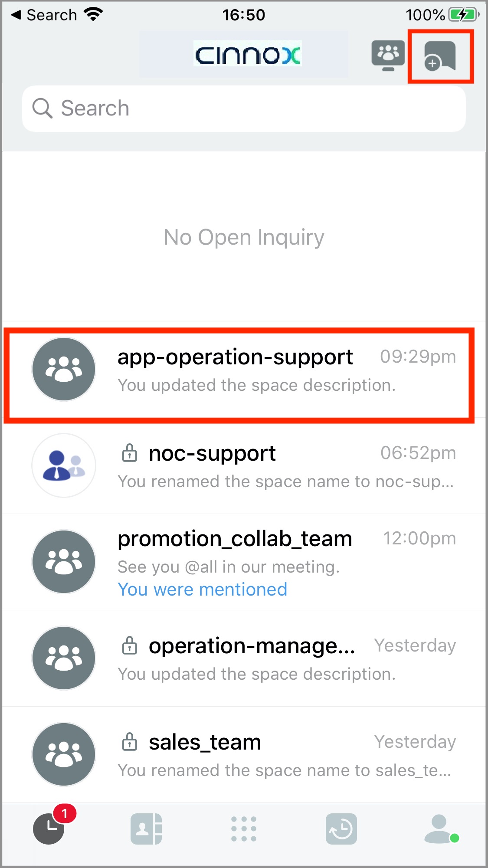Image resolution: width=488 pixels, height=868 pixels.
Task: Open the promotion_collab_team conversation
Action: coord(244,562)
